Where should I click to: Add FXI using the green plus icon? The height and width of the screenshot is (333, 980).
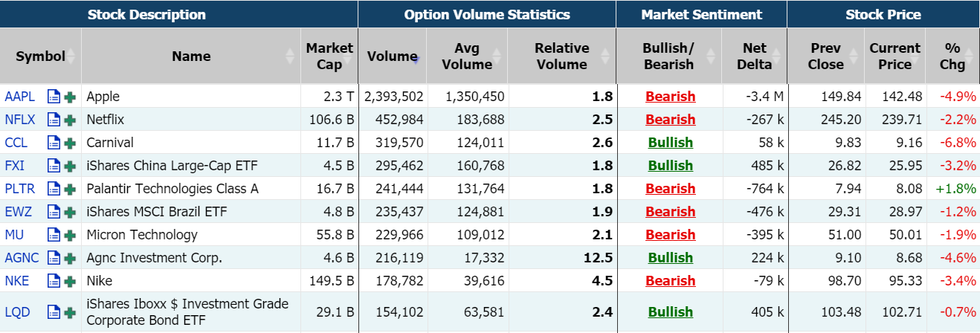point(70,166)
